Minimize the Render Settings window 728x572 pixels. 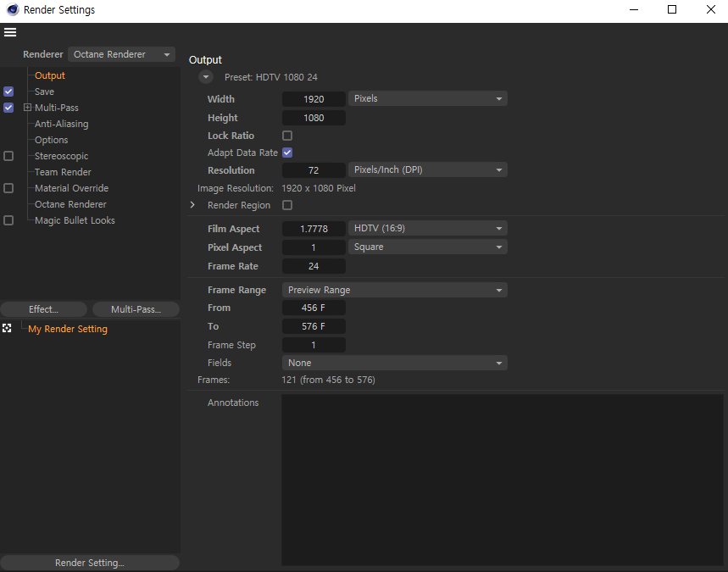click(634, 10)
